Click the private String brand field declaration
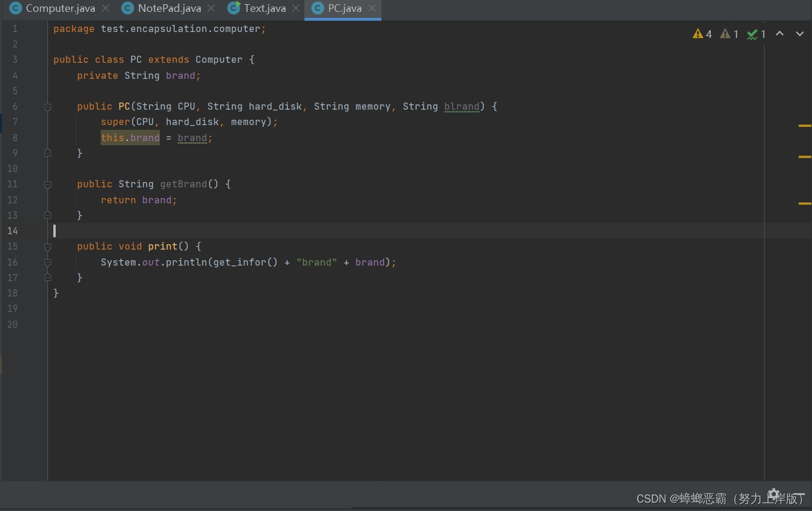 (139, 76)
